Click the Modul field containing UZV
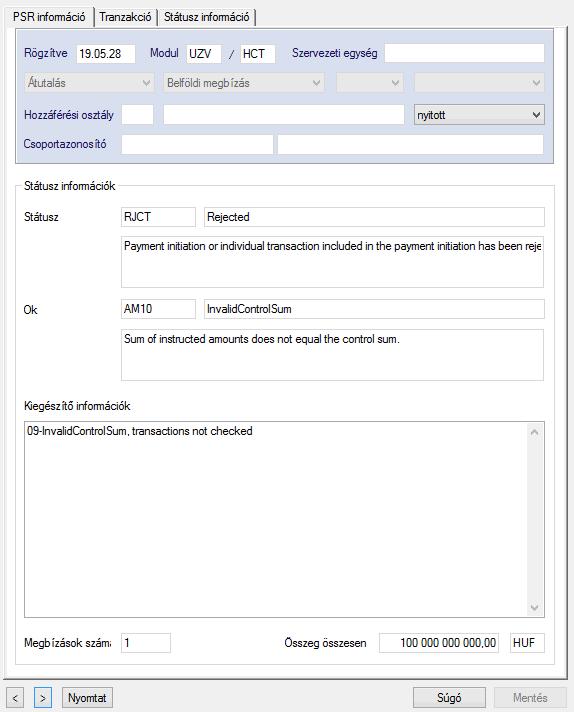574x712 pixels. coord(204,54)
